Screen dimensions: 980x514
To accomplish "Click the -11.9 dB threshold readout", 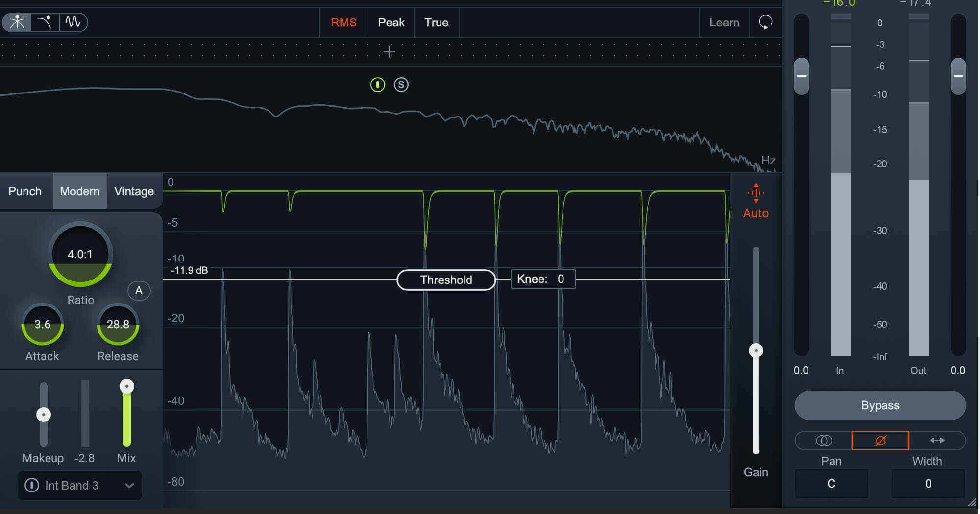I will pyautogui.click(x=189, y=270).
